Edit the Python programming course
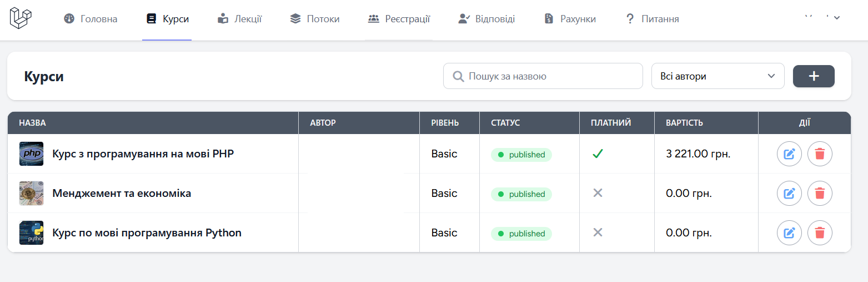Viewport: 868px width, 282px height. coord(789,232)
